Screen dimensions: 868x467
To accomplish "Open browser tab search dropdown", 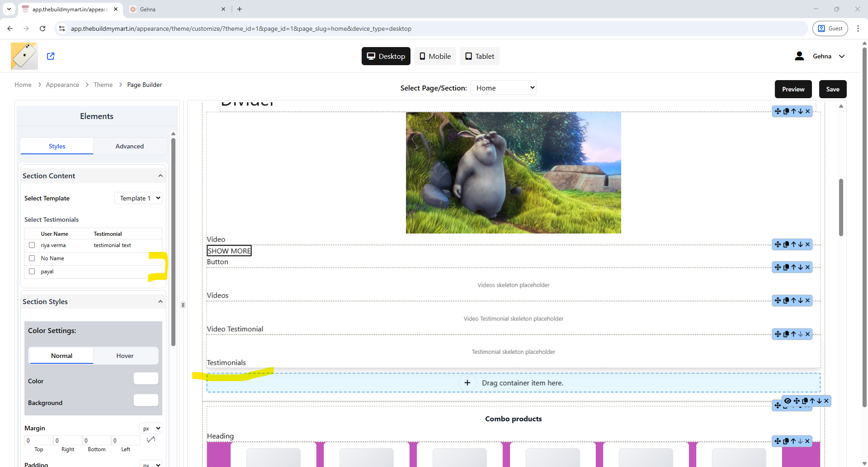I will [x=9, y=9].
